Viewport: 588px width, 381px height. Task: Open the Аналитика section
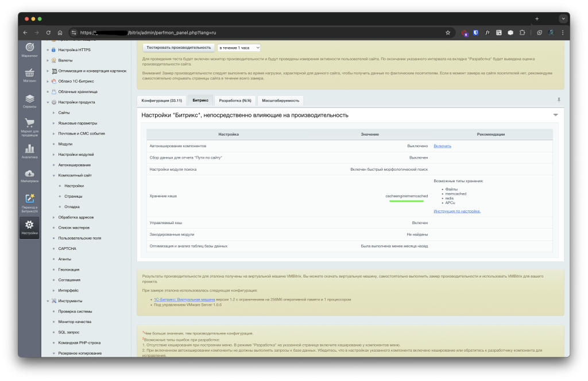coord(29,151)
